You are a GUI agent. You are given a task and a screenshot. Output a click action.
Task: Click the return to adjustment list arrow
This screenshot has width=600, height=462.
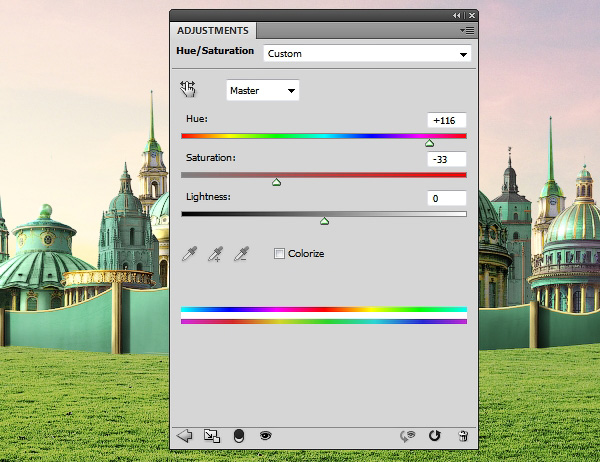pos(184,436)
